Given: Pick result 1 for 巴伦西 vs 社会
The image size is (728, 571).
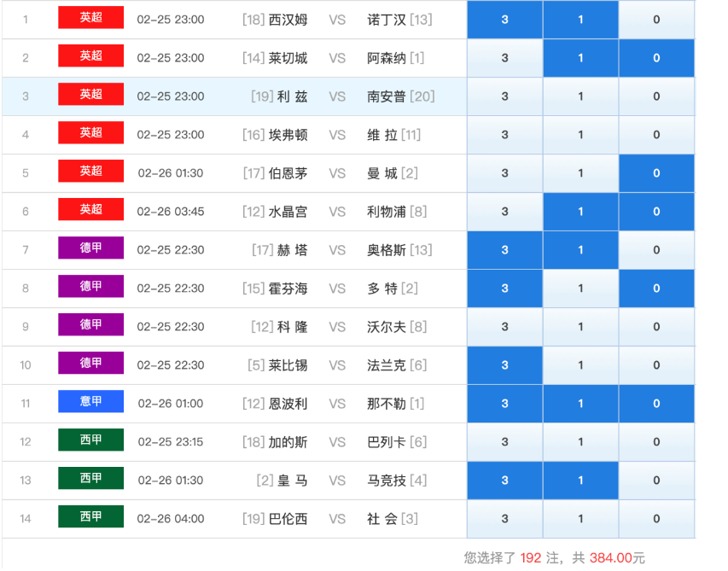Looking at the screenshot, I should click(580, 519).
